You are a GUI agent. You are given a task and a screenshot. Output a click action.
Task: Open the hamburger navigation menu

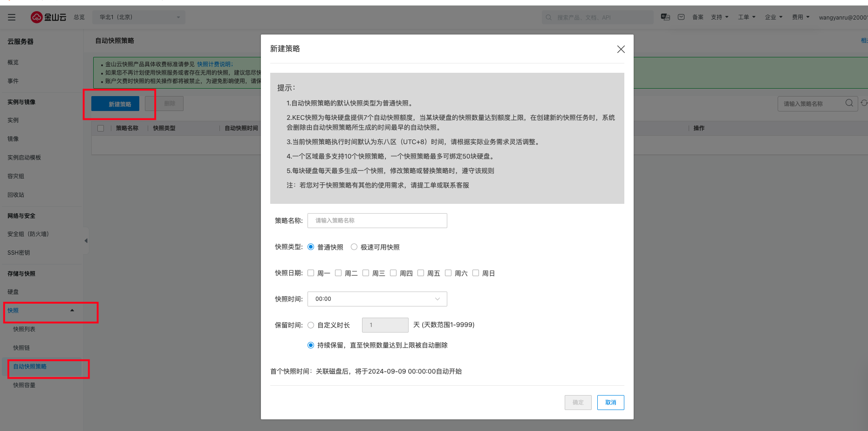[12, 17]
